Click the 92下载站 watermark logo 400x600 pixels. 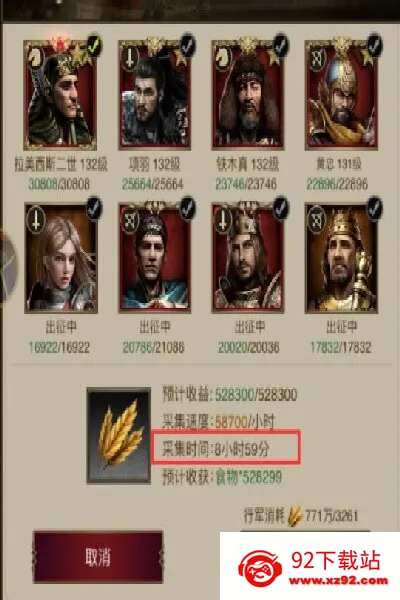click(310, 568)
